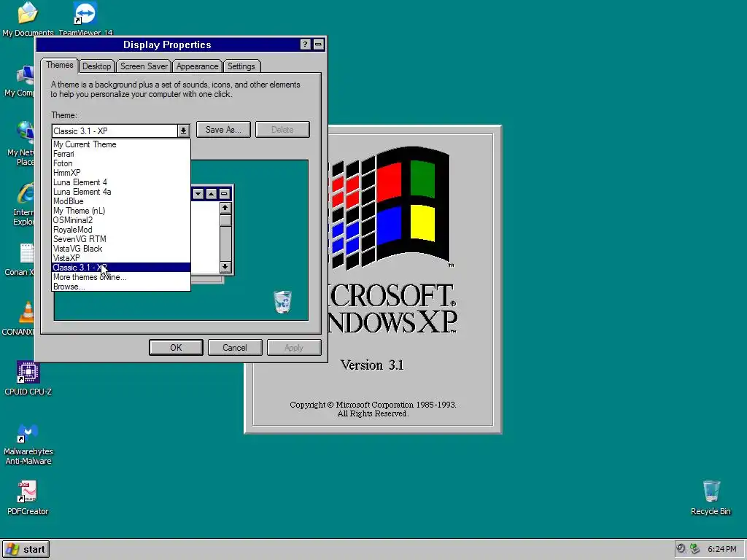Click the VLC cone icon labeled CONANX

(x=27, y=313)
